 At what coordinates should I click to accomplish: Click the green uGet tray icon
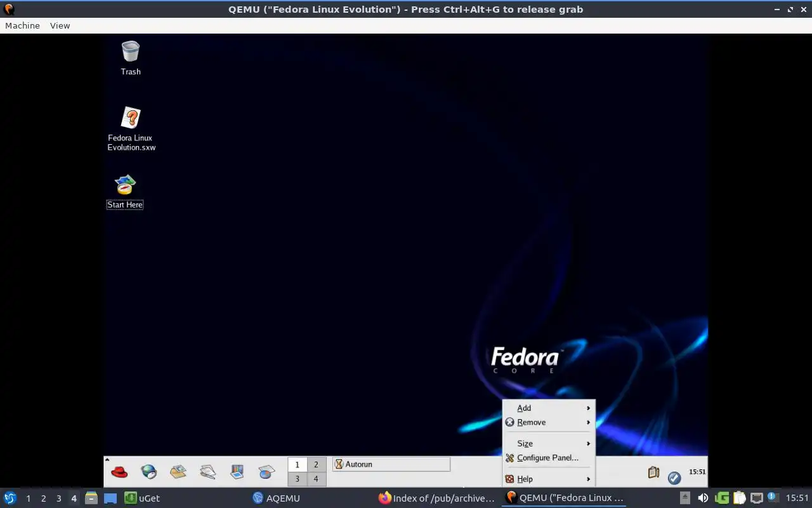(x=721, y=498)
